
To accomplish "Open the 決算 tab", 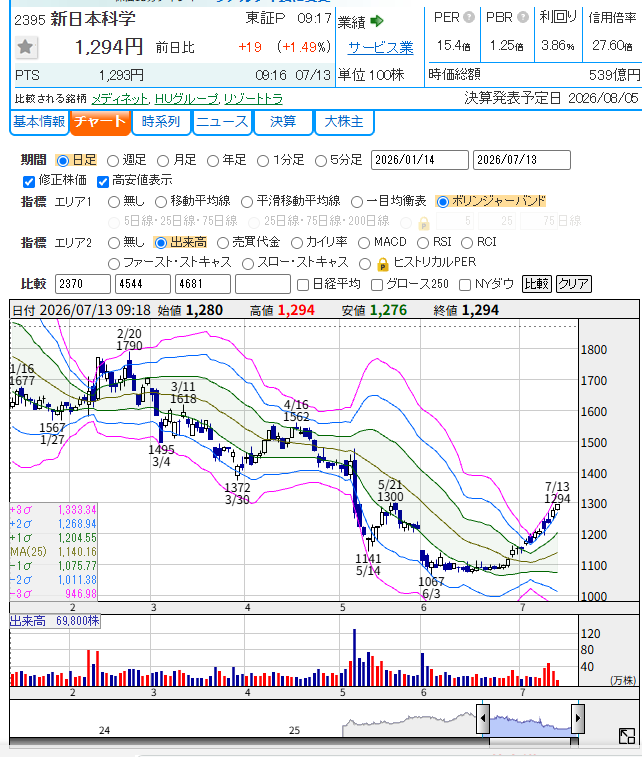I will click(283, 122).
